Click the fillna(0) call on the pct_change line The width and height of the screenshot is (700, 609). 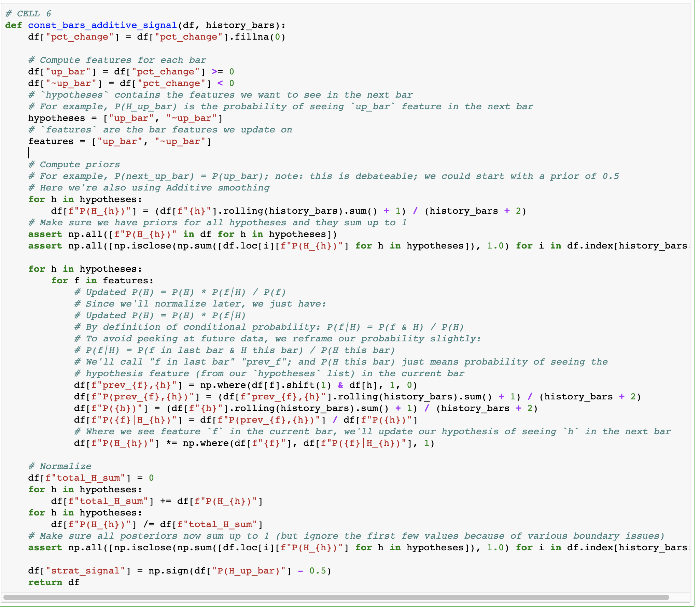click(260, 37)
